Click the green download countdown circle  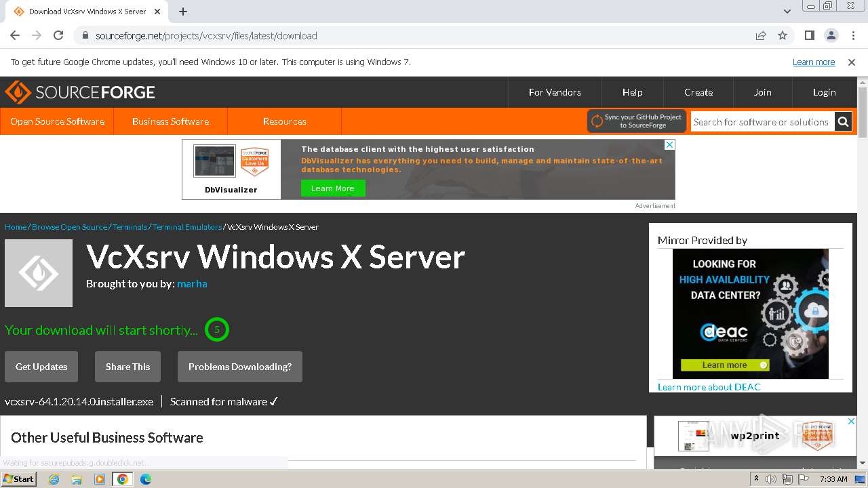pyautogui.click(x=217, y=330)
